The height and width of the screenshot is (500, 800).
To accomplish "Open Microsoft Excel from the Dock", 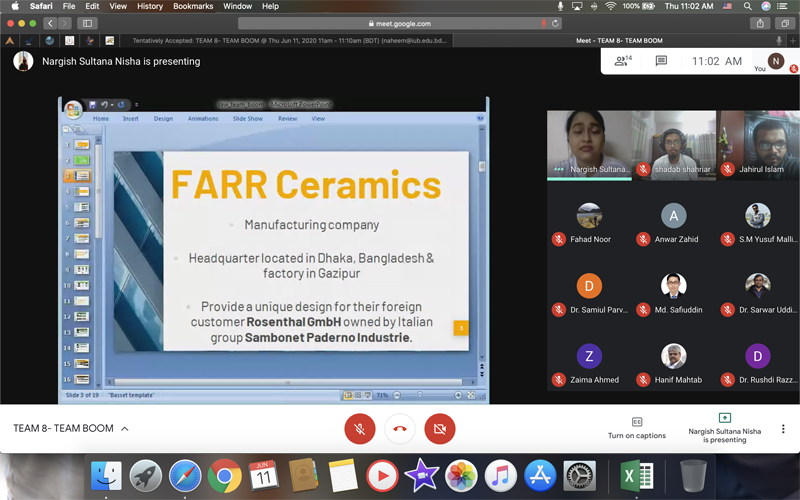I will (x=637, y=476).
